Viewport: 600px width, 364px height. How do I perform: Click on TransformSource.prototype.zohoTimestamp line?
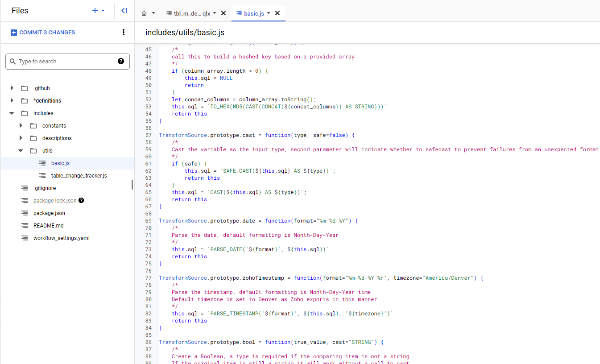tap(321, 278)
